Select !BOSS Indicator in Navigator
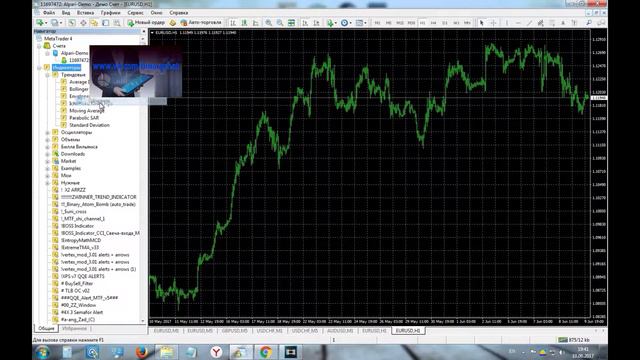This screenshot has height=360, width=640. pos(77,226)
